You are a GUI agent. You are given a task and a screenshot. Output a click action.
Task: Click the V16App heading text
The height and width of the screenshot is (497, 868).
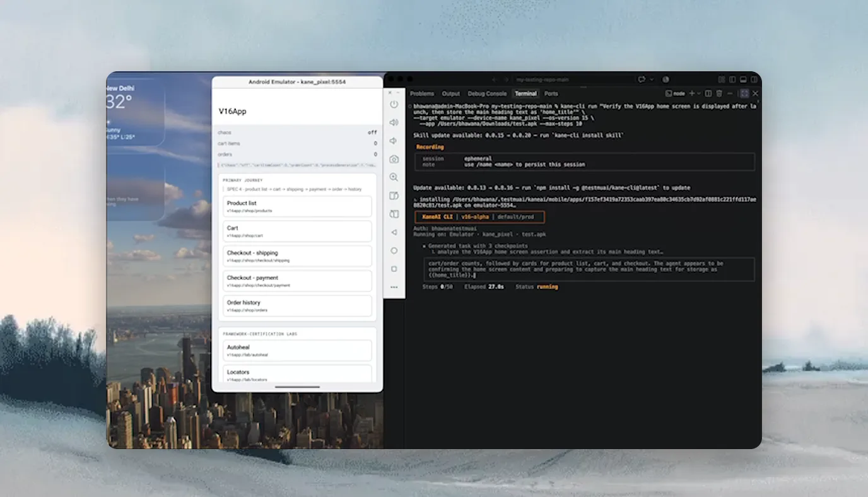tap(233, 111)
